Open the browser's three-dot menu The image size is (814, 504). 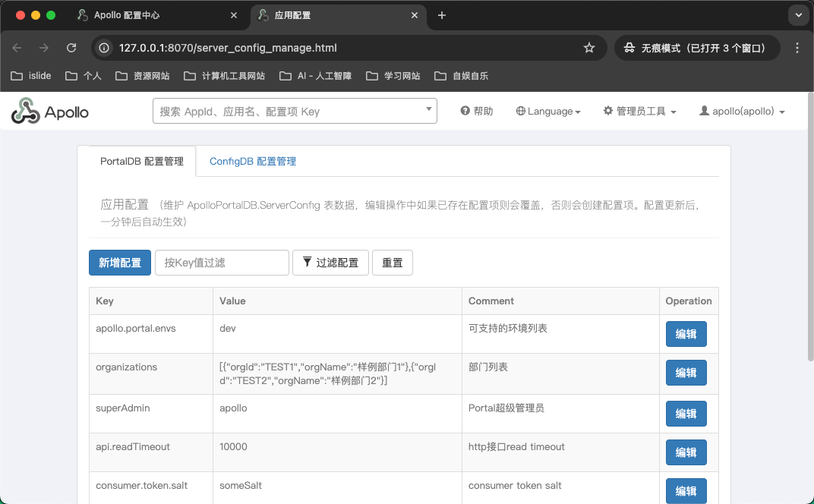click(797, 48)
